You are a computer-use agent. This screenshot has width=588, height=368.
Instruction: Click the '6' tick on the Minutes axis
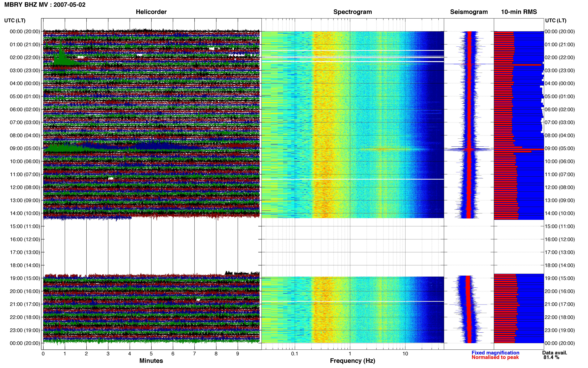point(173,354)
